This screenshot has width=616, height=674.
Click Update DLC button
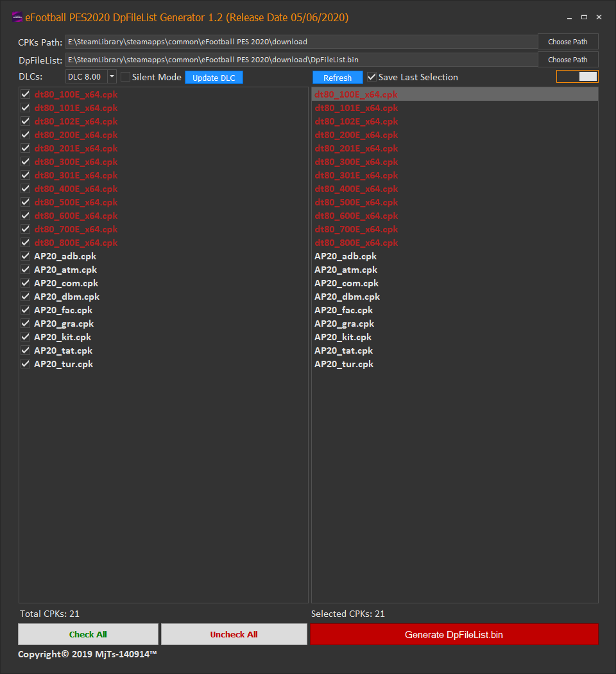(214, 78)
